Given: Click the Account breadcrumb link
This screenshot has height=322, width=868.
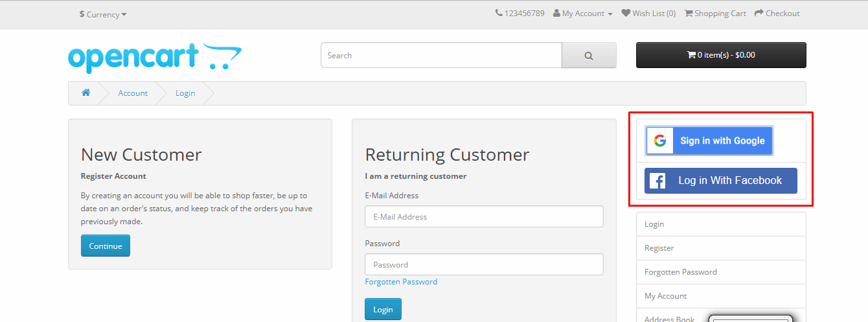Looking at the screenshot, I should pos(133,93).
